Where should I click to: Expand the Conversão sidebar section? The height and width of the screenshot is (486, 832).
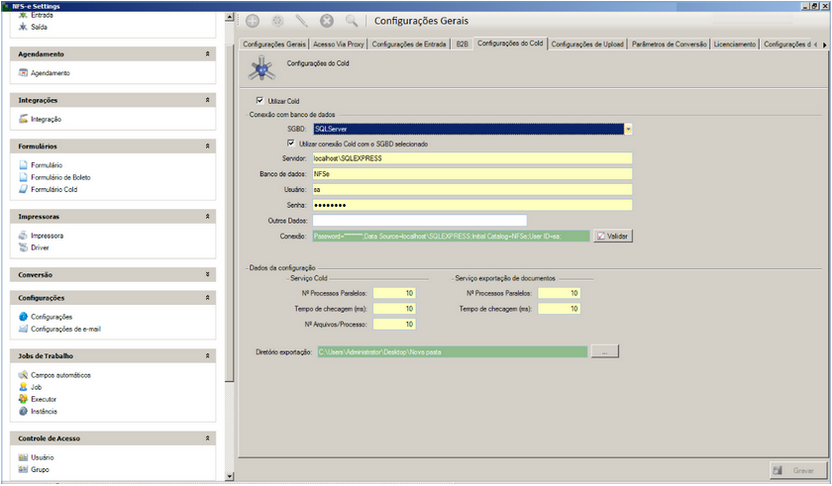coord(207,274)
